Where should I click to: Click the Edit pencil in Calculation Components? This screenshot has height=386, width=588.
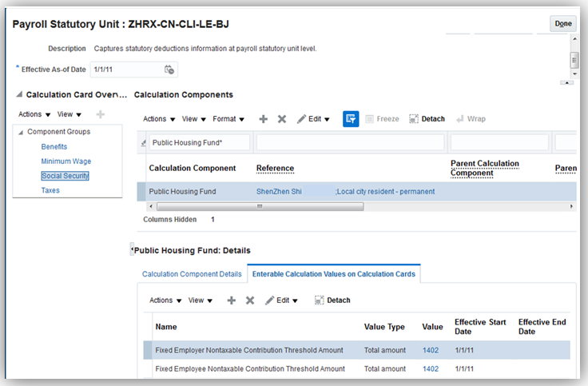[301, 119]
